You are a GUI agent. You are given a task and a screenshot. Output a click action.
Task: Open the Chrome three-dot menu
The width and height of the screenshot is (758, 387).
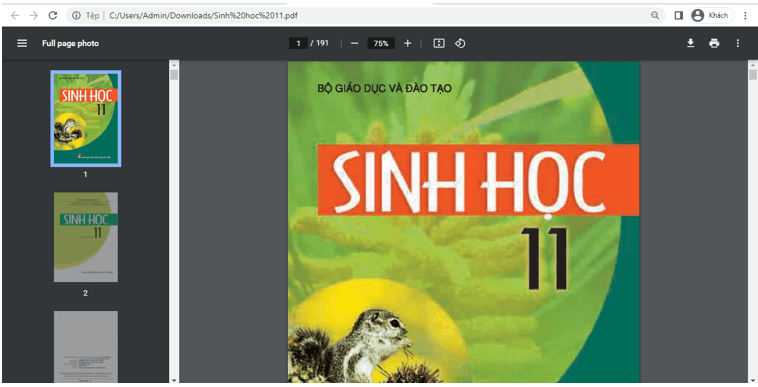click(x=745, y=15)
